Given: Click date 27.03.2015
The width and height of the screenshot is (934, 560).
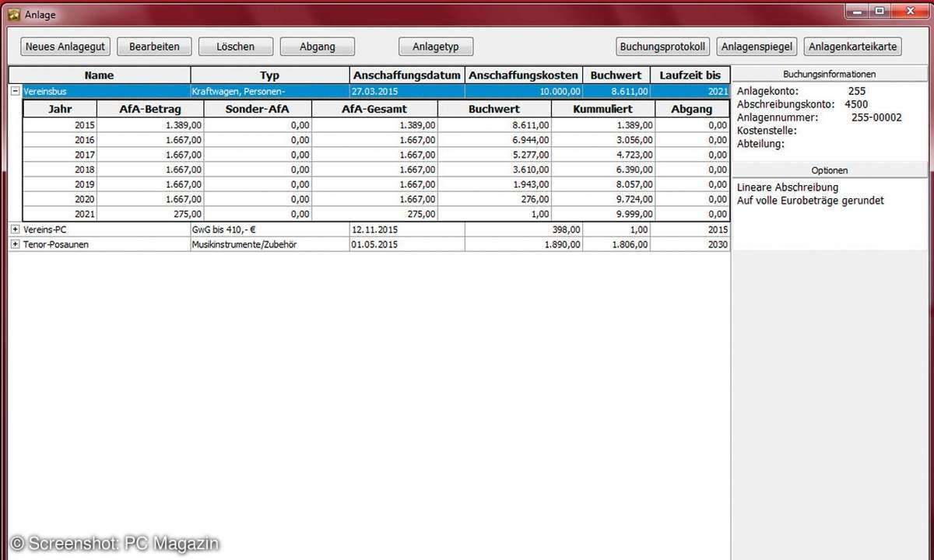Looking at the screenshot, I should [x=407, y=91].
